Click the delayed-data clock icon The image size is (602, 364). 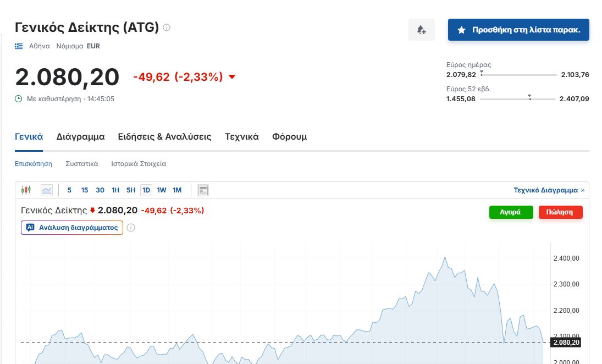click(x=19, y=99)
